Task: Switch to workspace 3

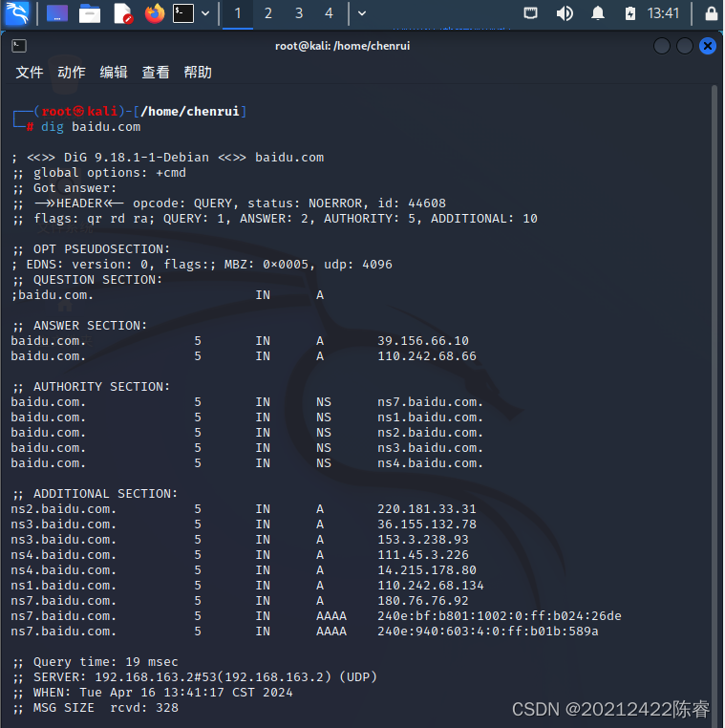Action: [x=298, y=13]
